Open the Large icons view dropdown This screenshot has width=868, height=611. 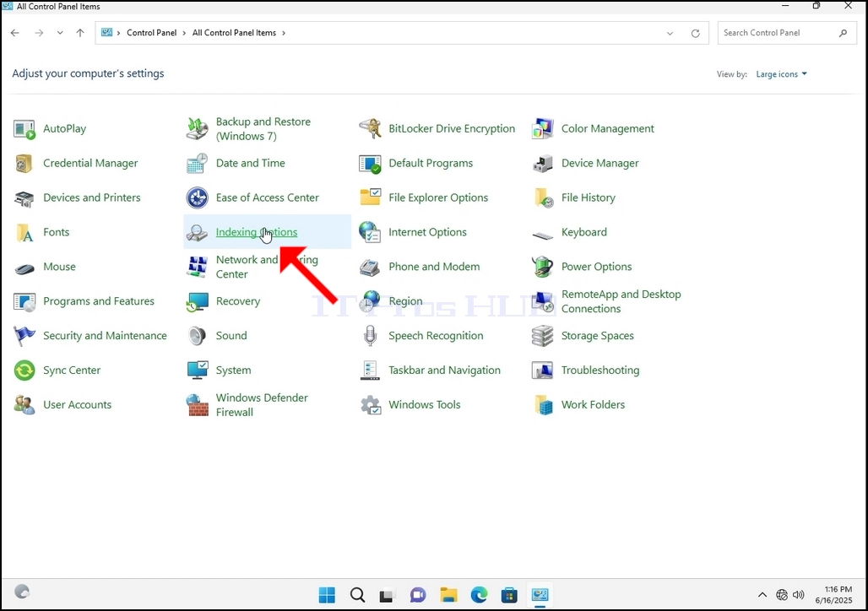pos(781,74)
